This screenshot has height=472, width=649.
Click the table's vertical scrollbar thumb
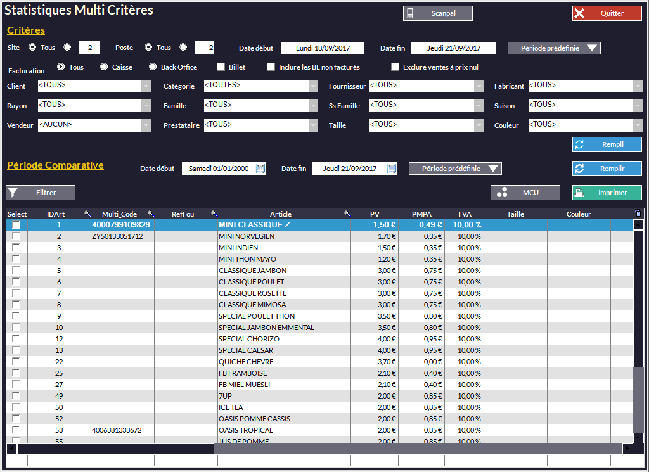pyautogui.click(x=638, y=400)
